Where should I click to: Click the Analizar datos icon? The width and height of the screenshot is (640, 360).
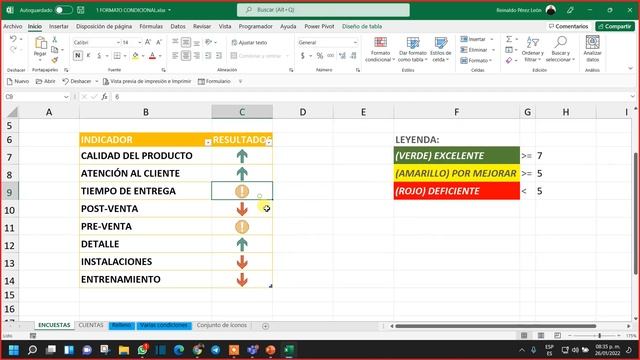click(592, 42)
